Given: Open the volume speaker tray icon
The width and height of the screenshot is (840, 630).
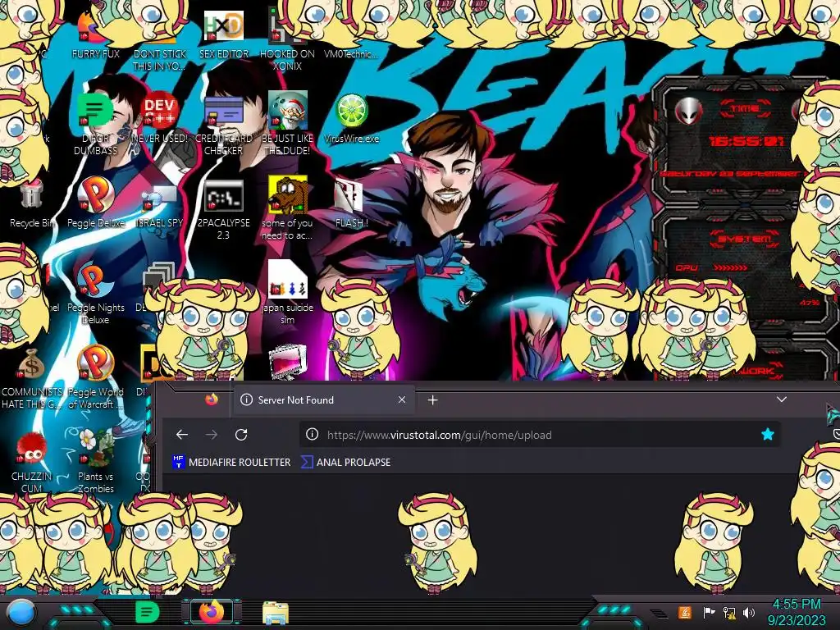Looking at the screenshot, I should (x=749, y=612).
